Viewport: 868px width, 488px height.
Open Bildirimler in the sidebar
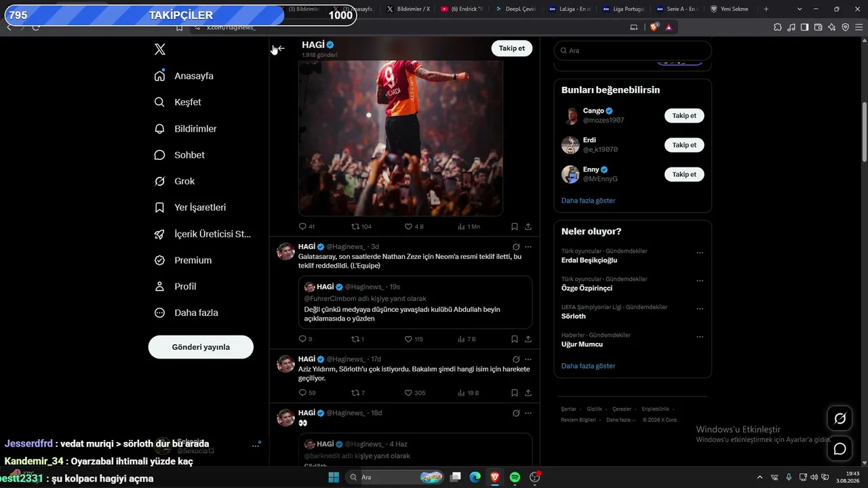186,129
